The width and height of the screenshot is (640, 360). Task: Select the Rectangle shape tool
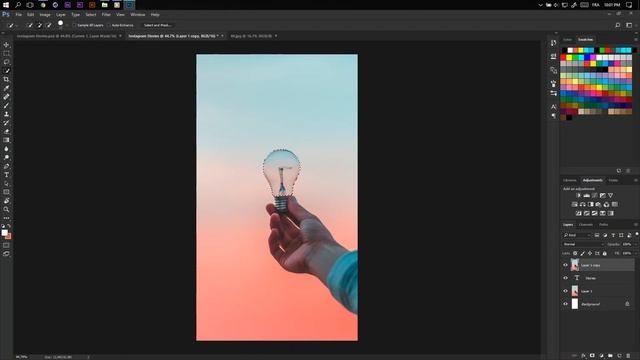point(6,192)
